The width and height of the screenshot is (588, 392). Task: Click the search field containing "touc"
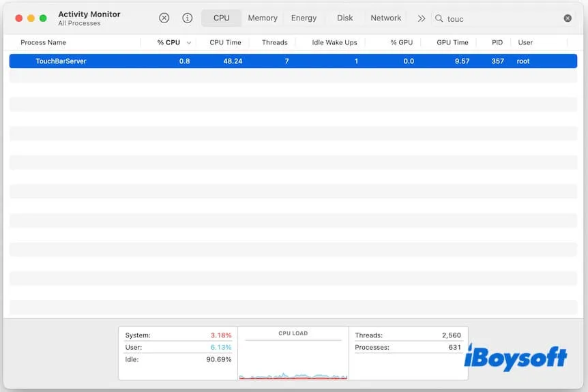pos(501,18)
